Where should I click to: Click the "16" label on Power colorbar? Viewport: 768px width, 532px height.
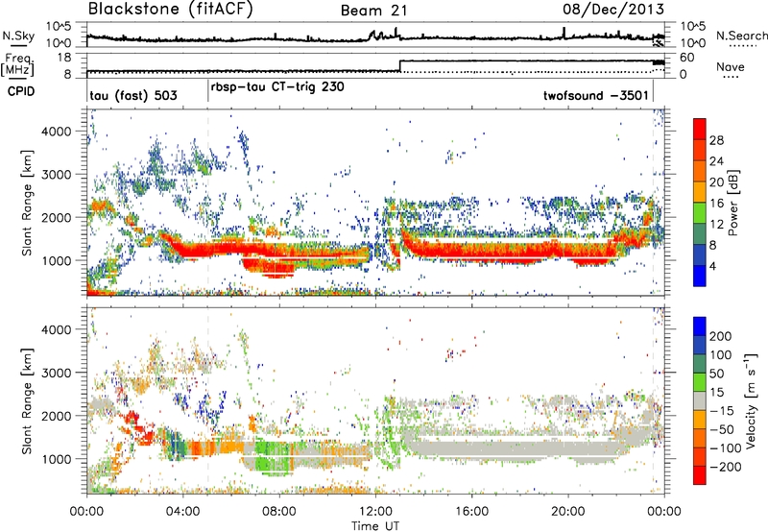click(716, 204)
